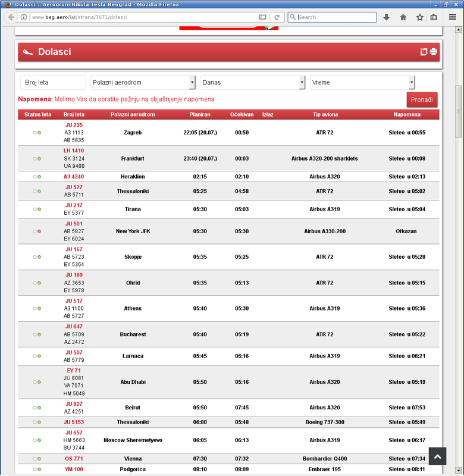The width and height of the screenshot is (464, 476).
Task: Open flight LH 1410 link
Action: pyautogui.click(x=74, y=151)
